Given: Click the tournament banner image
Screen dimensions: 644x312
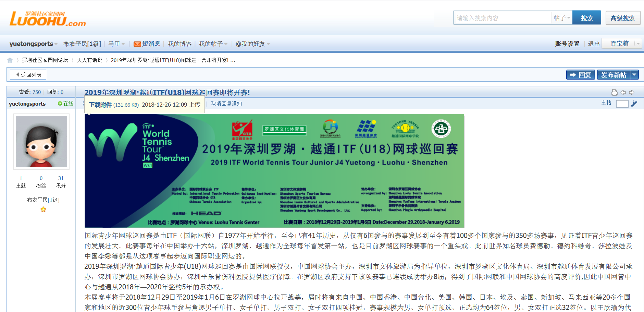Looking at the screenshot, I should pyautogui.click(x=274, y=171).
